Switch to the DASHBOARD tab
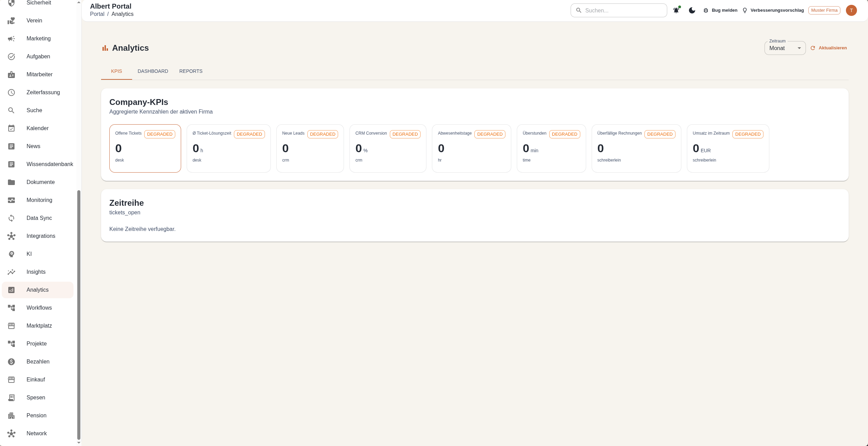The image size is (868, 446). pyautogui.click(x=153, y=71)
